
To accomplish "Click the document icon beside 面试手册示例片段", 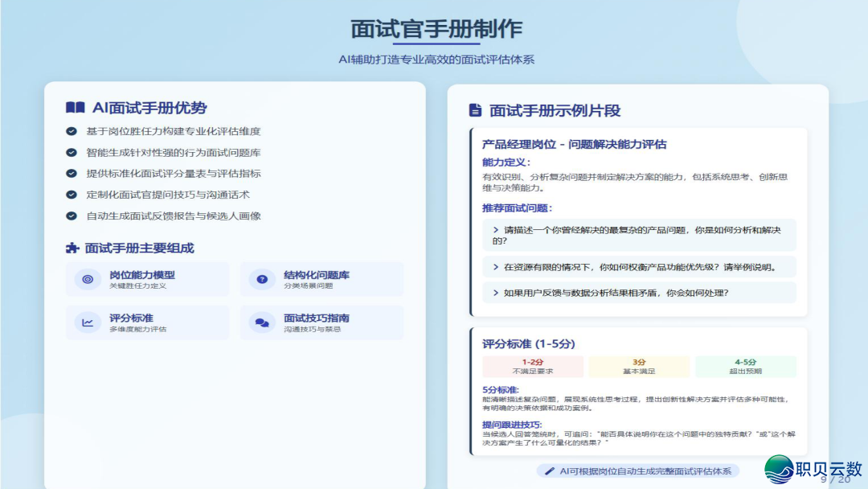I will [x=475, y=110].
